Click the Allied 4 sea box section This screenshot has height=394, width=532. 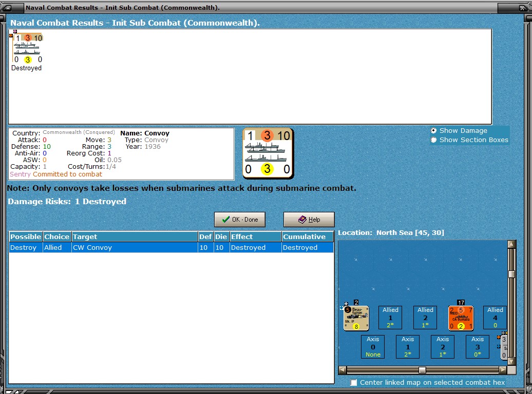tap(495, 318)
